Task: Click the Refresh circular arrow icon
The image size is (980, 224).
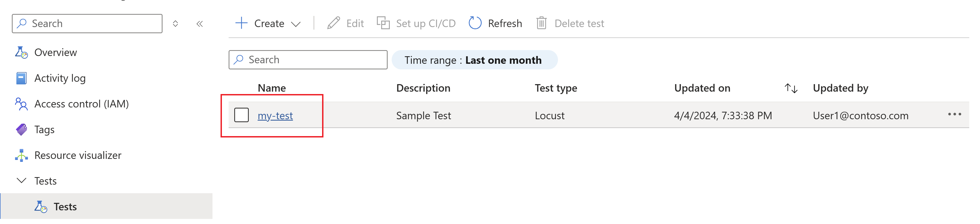Action: point(475,23)
